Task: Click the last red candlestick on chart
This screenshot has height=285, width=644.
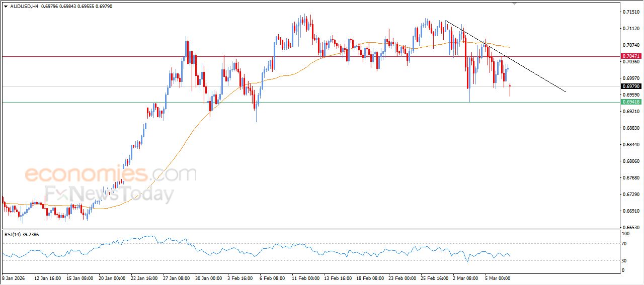Action: [x=510, y=89]
